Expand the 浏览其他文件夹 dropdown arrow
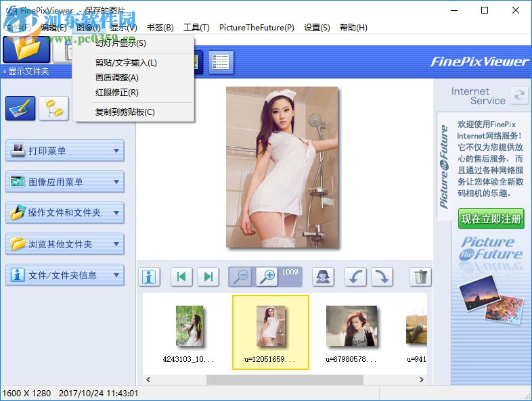The width and height of the screenshot is (532, 401). 116,244
